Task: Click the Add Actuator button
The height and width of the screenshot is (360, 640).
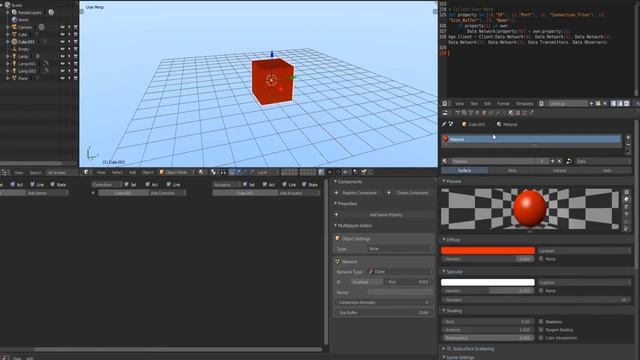Action: [x=299, y=193]
